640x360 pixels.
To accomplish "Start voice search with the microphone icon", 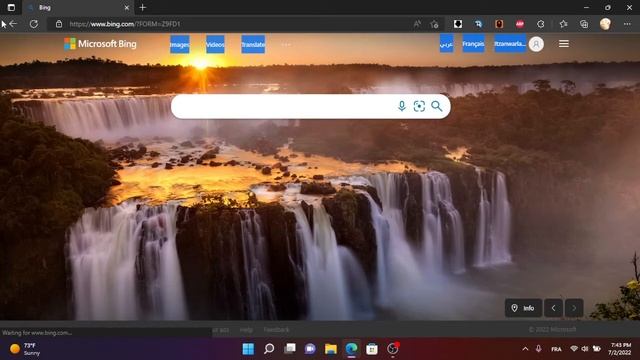I will click(x=402, y=106).
